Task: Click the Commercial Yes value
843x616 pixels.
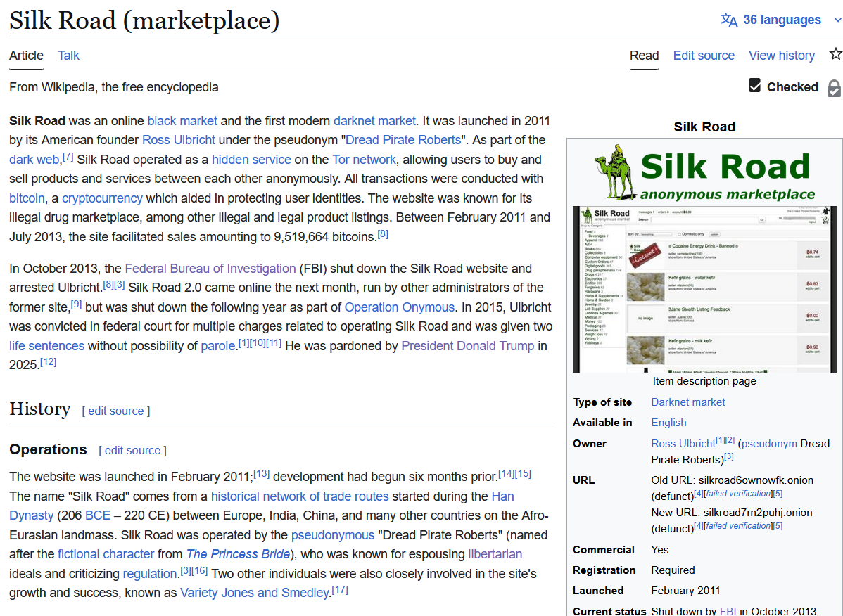Action: pyautogui.click(x=659, y=550)
